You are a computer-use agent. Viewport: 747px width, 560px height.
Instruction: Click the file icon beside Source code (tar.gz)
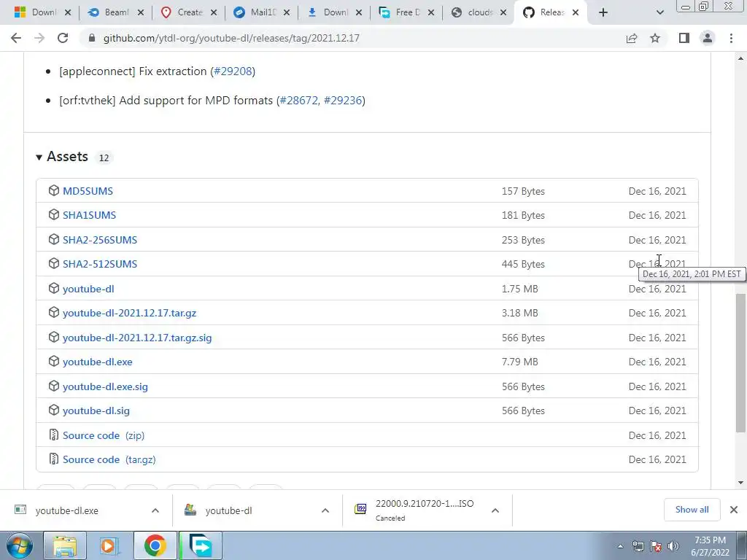tap(54, 459)
